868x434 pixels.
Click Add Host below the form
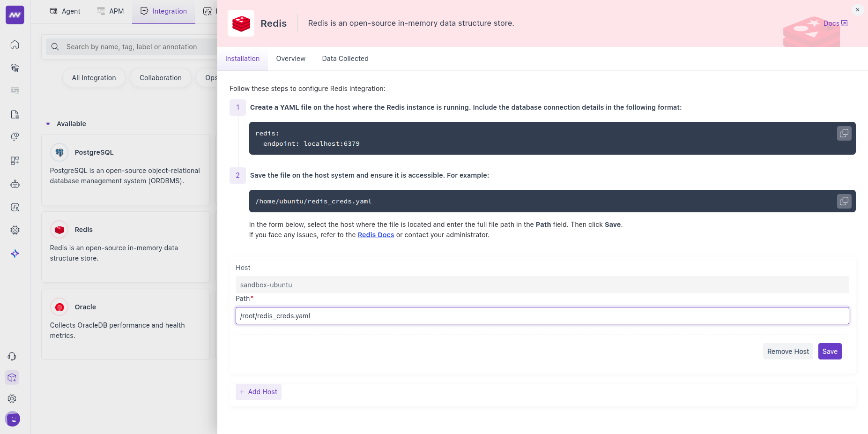pos(258,392)
